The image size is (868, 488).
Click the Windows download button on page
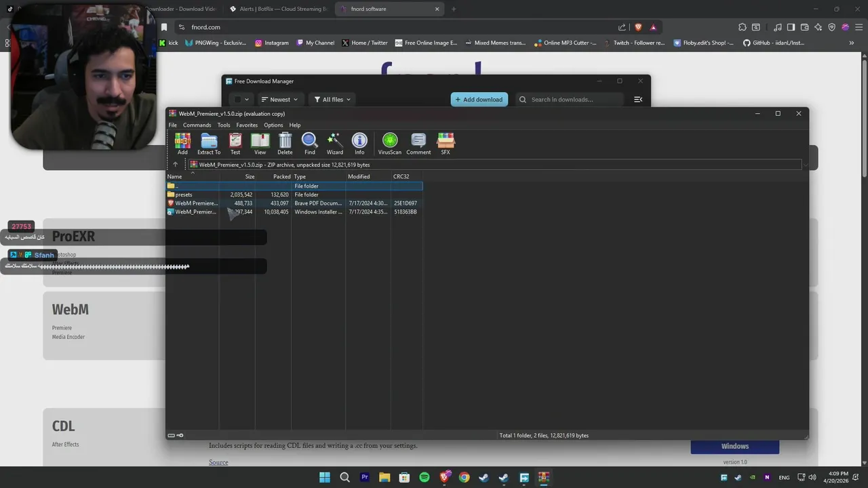[x=734, y=447]
